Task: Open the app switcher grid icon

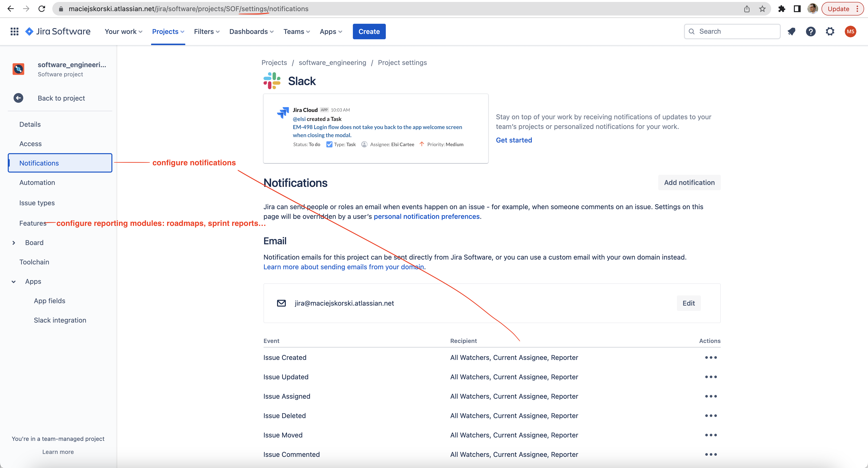Action: pos(14,31)
